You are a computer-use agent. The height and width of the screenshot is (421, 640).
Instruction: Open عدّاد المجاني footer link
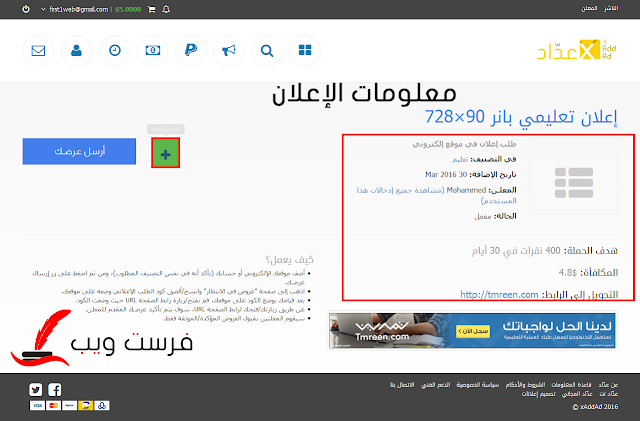pos(577,394)
